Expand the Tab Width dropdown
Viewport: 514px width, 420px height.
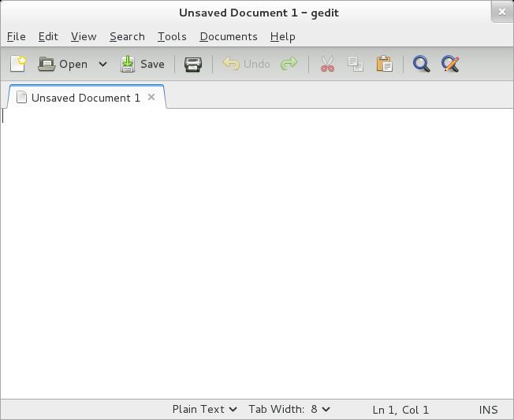pos(289,409)
